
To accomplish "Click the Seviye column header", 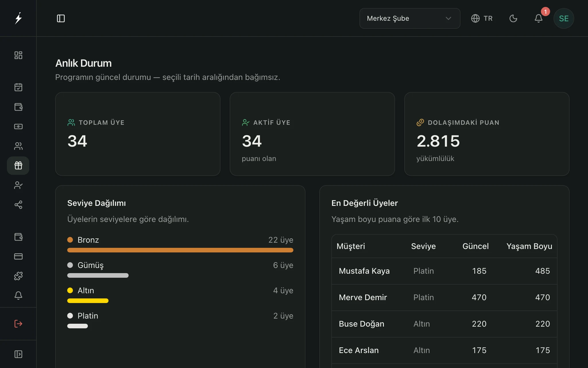I will point(423,246).
